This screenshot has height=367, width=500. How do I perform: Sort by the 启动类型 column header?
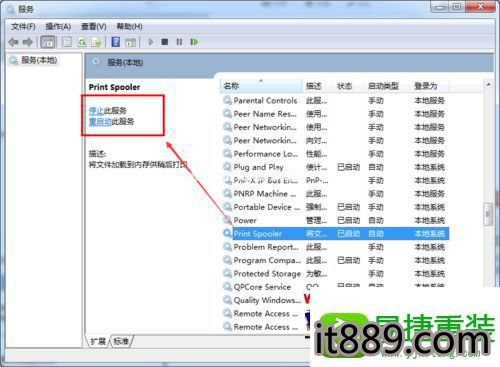click(387, 86)
